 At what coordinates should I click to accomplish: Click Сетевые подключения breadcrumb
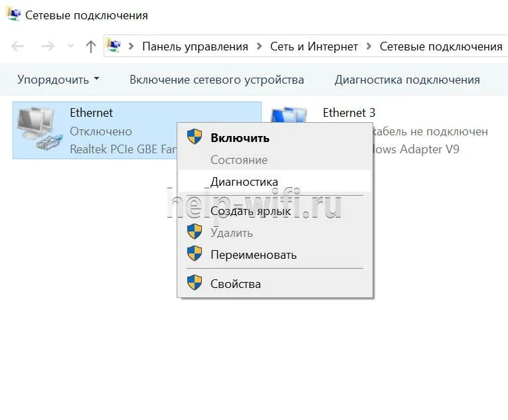[x=441, y=46]
